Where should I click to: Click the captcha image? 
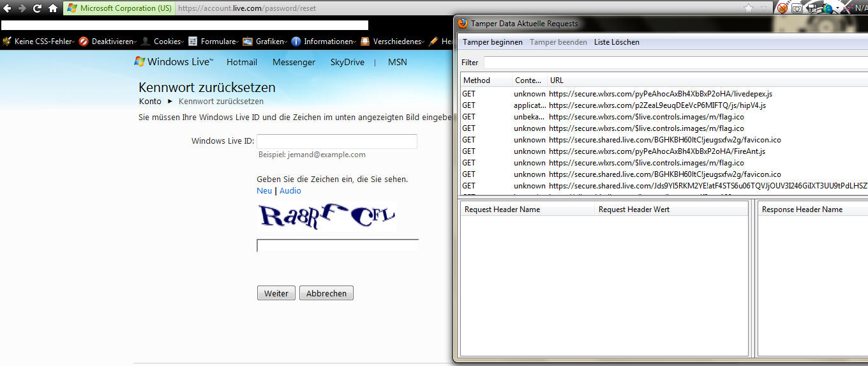point(327,217)
